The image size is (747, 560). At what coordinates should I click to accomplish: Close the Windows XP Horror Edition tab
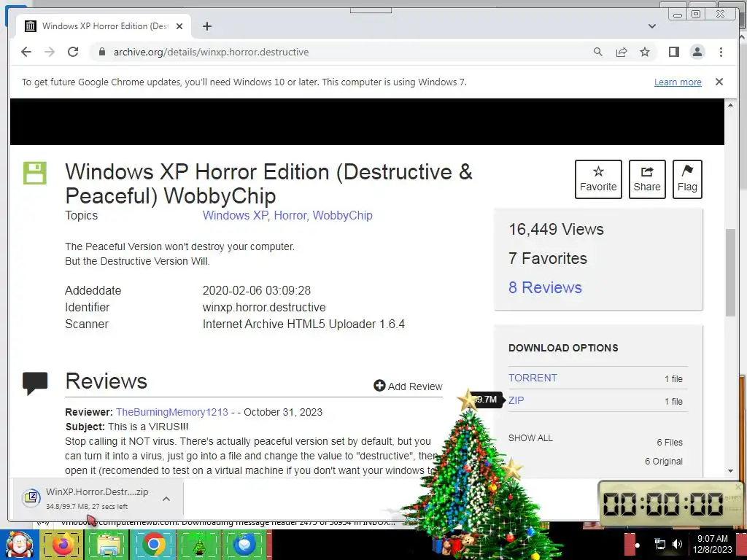[x=179, y=26]
